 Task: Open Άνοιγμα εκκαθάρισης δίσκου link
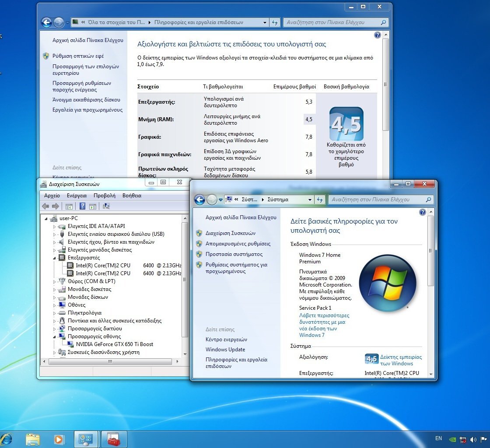click(x=86, y=100)
